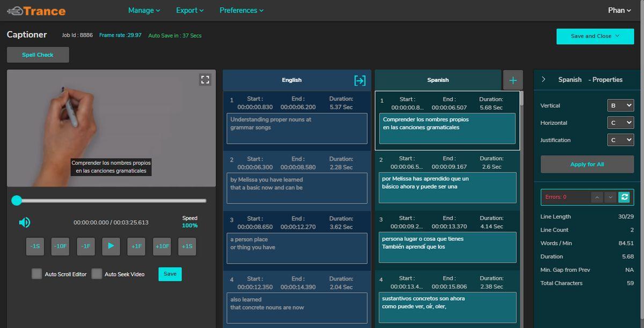Click the Line Length value 30/29

coord(626,217)
